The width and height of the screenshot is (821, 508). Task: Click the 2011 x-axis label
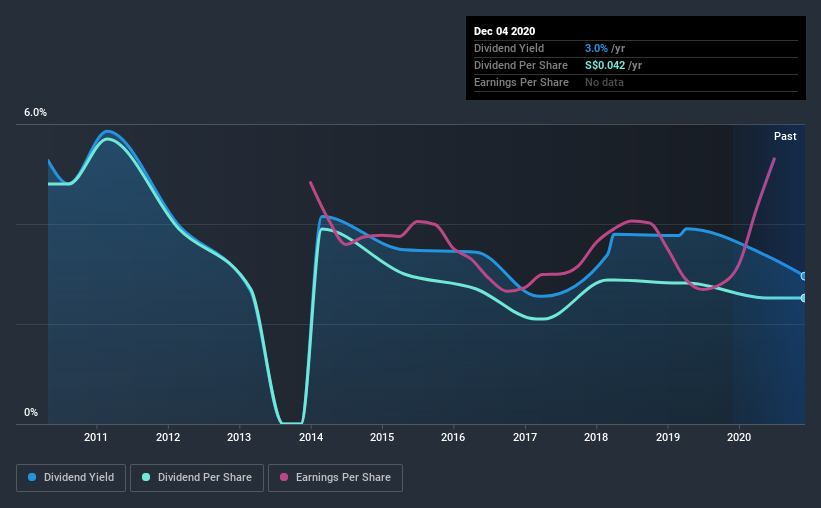pos(96,437)
